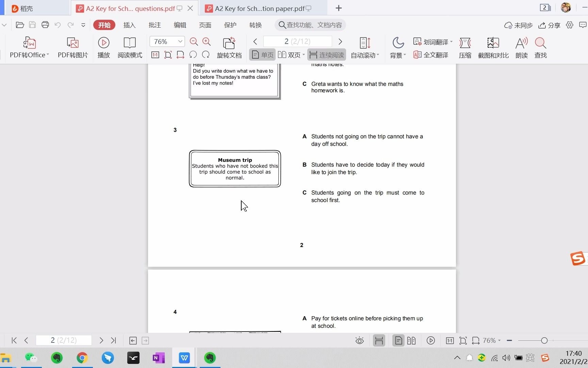The image size is (588, 368).
Task: Expand the 自动滚动 auto scroll dropdown
Action: [x=378, y=55]
